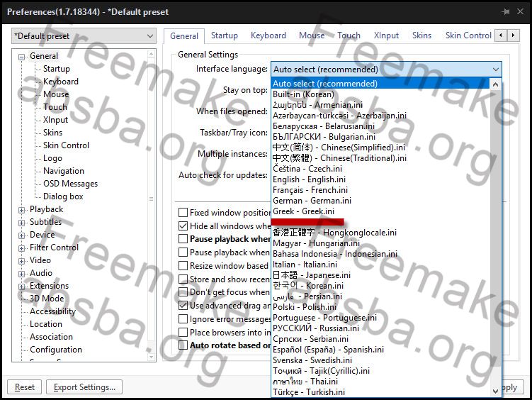Viewport: 532px width, 400px height.
Task: Expand the Playback tree node
Action: (x=22, y=210)
